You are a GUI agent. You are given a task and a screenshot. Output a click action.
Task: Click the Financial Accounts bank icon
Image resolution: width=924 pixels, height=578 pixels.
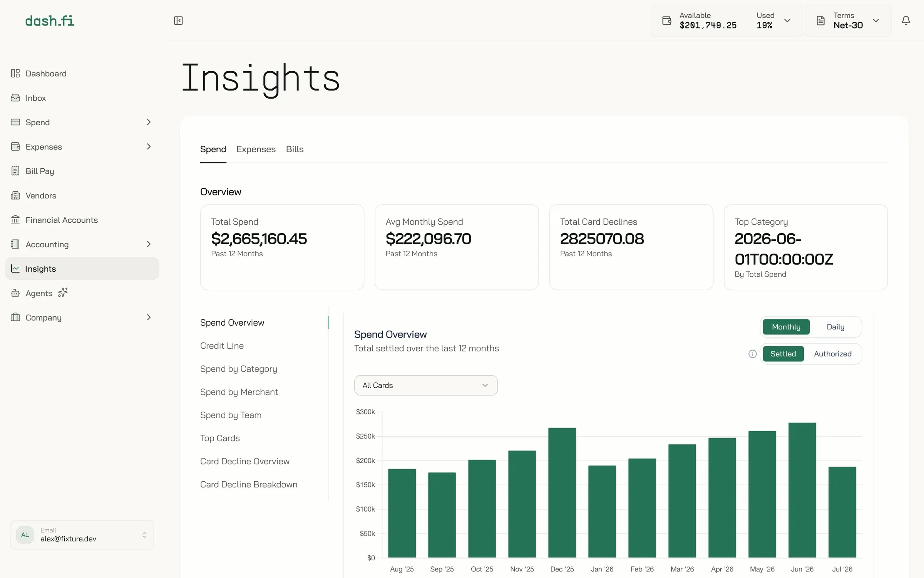[15, 220]
